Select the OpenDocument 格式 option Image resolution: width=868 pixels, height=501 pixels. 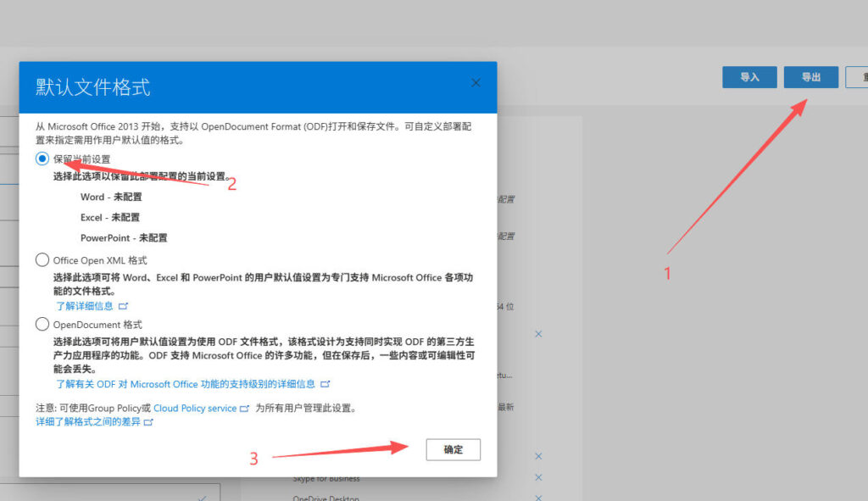tap(42, 324)
